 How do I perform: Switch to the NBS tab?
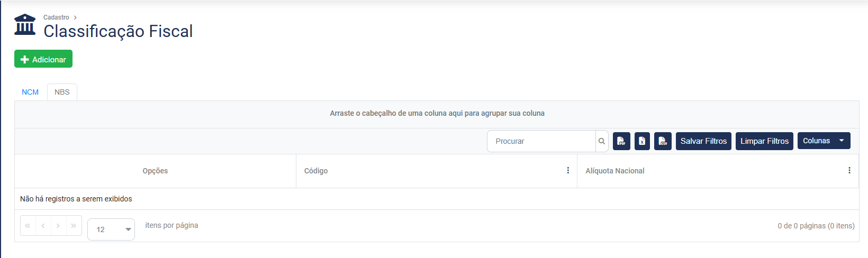[x=62, y=92]
